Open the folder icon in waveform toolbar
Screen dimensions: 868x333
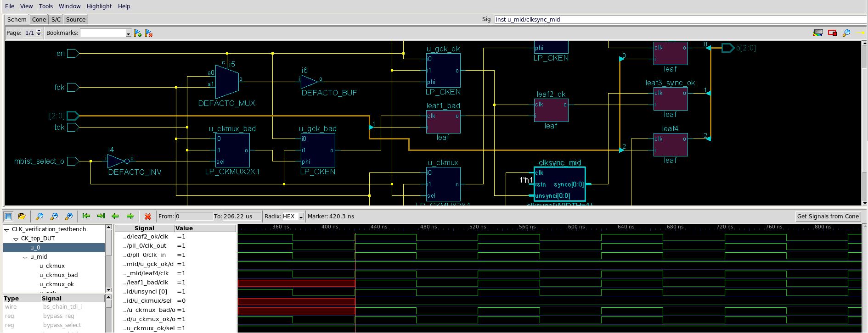point(22,216)
